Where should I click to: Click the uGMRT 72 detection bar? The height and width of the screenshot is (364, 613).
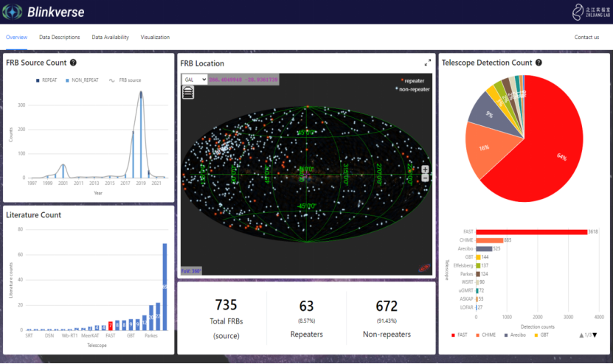477,291
